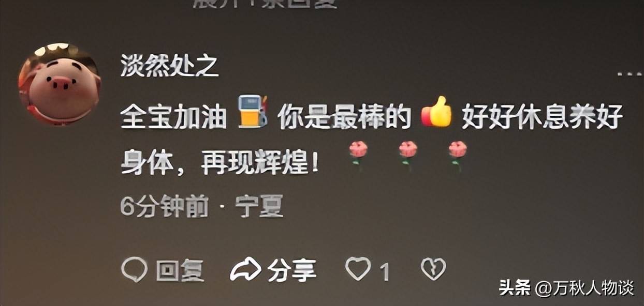644x306 pixels.
Task: Click the gas pump emoji
Action: [253, 111]
